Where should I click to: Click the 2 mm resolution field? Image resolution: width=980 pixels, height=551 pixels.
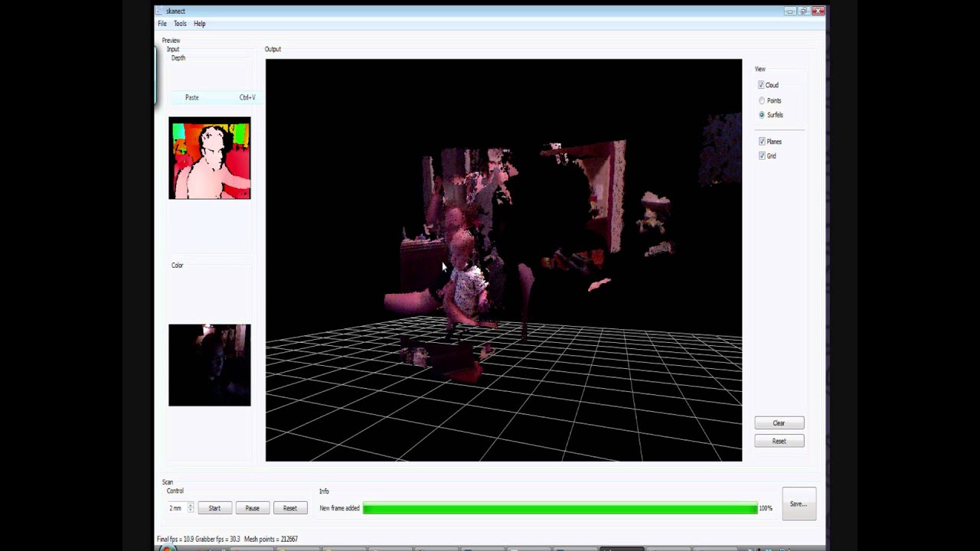(x=177, y=508)
